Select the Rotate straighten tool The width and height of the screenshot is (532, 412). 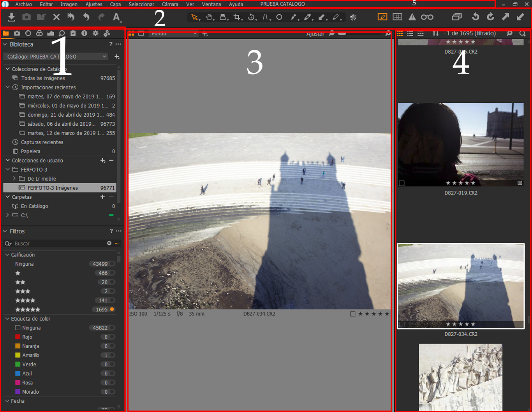coord(252,18)
